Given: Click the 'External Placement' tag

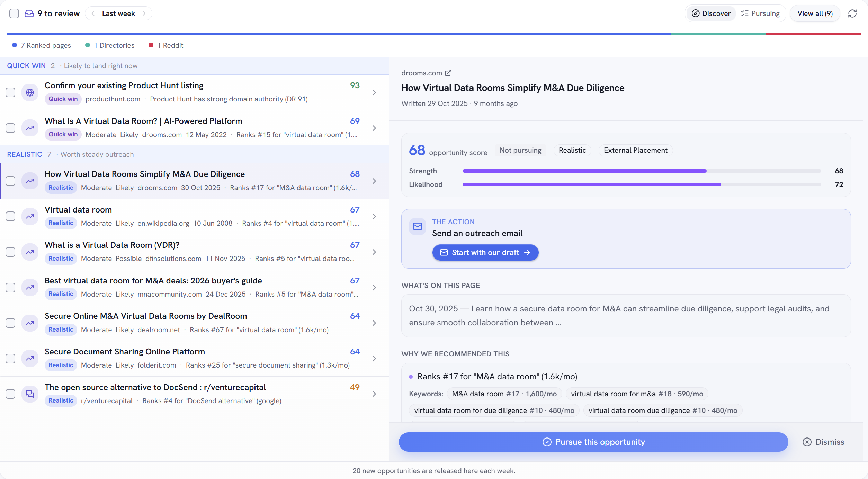Looking at the screenshot, I should 636,150.
